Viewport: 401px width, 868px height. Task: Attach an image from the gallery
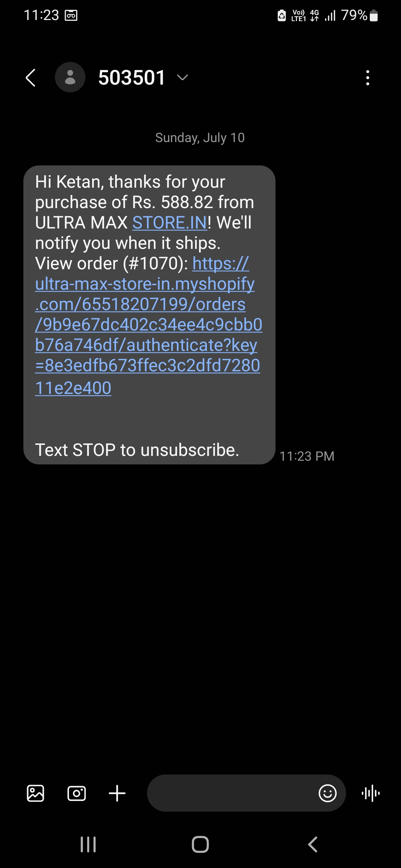36,793
